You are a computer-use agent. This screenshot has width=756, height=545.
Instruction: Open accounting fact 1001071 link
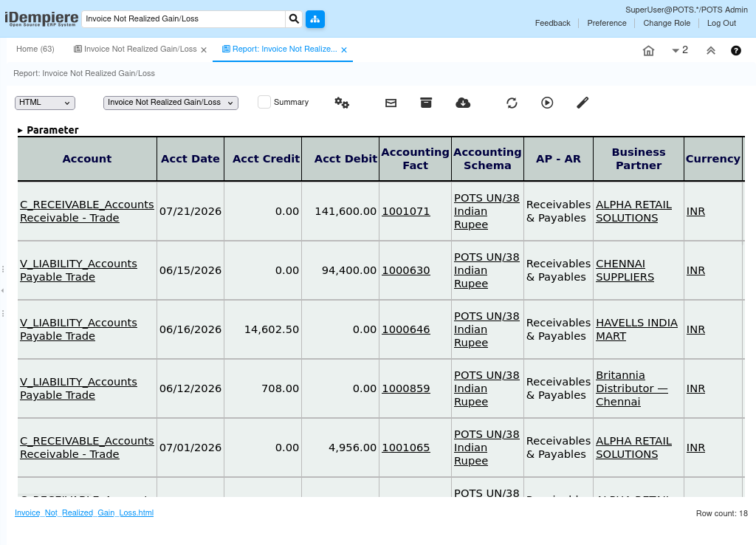coord(405,211)
